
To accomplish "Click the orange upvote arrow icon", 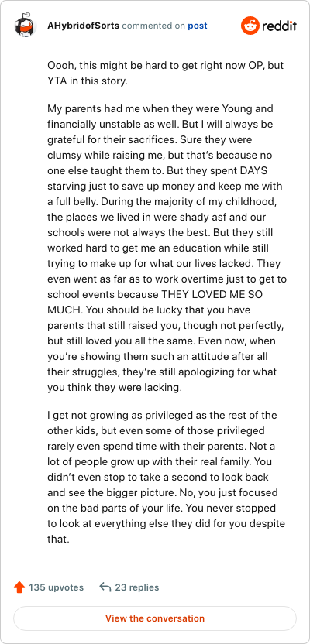I will click(19, 587).
